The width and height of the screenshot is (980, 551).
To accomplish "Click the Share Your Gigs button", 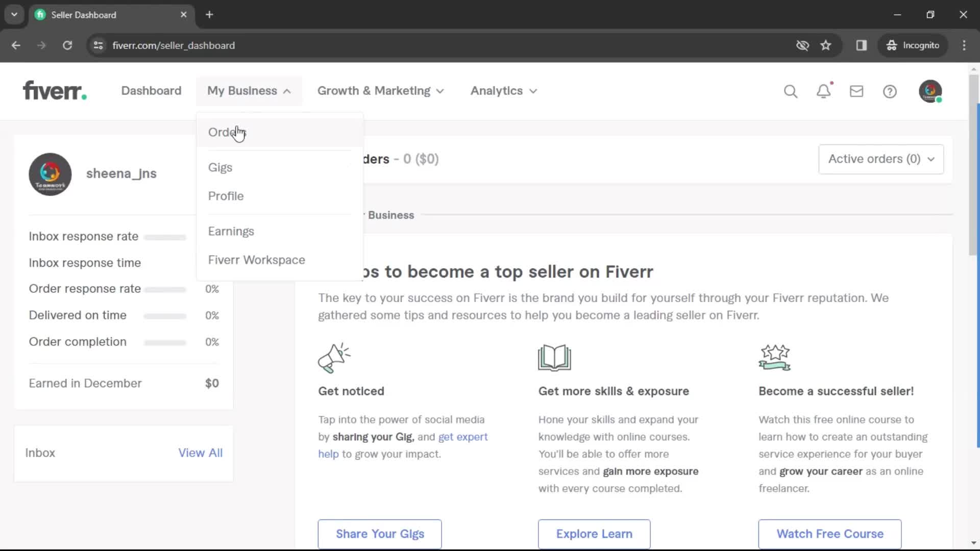I will [380, 534].
